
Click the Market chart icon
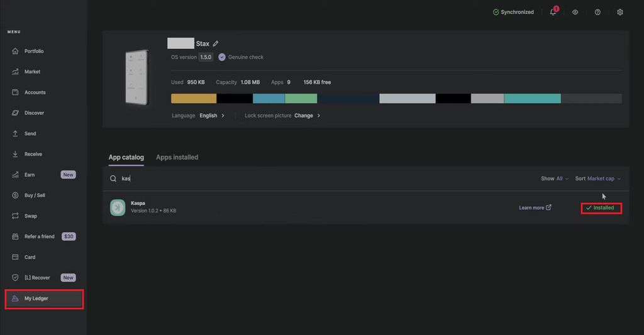click(x=15, y=72)
